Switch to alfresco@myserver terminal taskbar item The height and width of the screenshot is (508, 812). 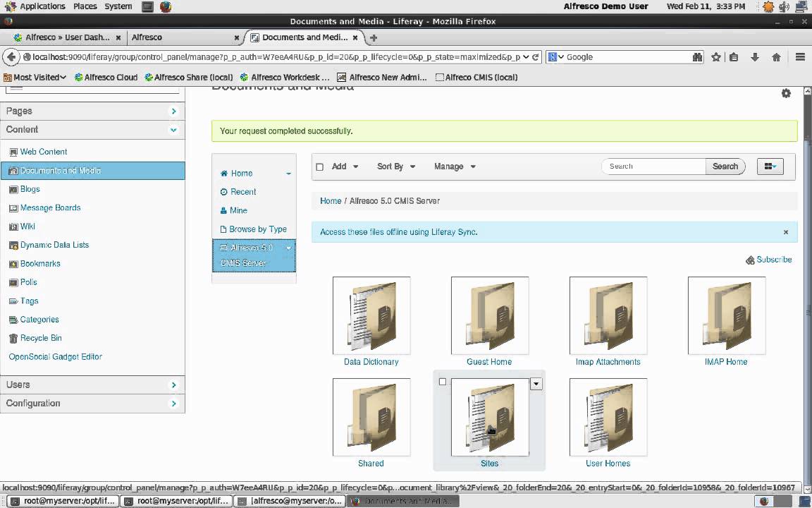290,501
